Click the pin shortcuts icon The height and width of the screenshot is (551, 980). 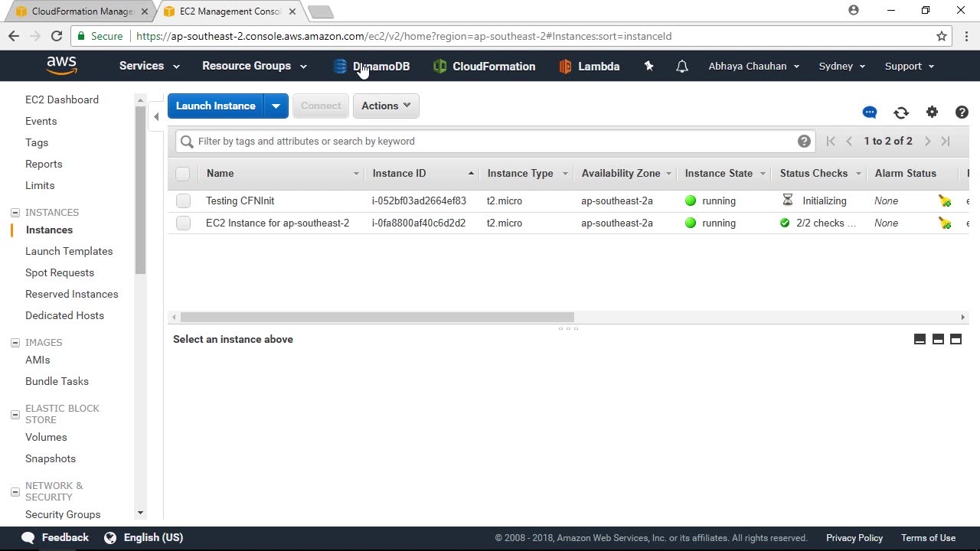(648, 67)
